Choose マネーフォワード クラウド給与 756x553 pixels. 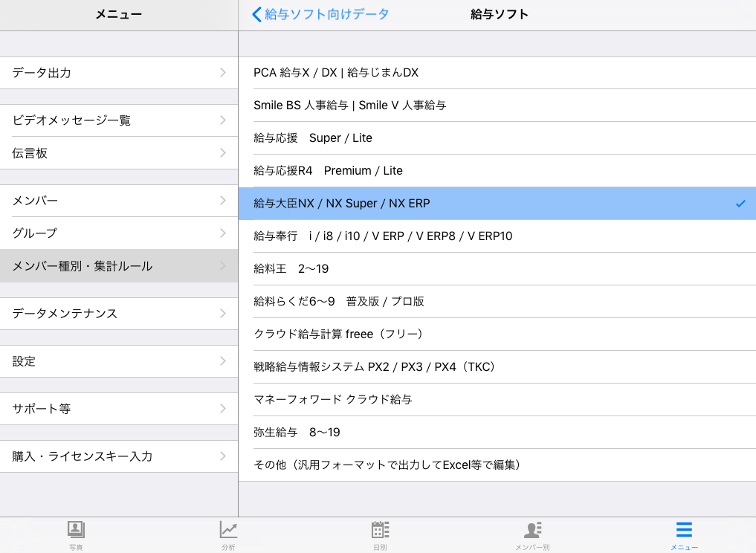coord(333,400)
